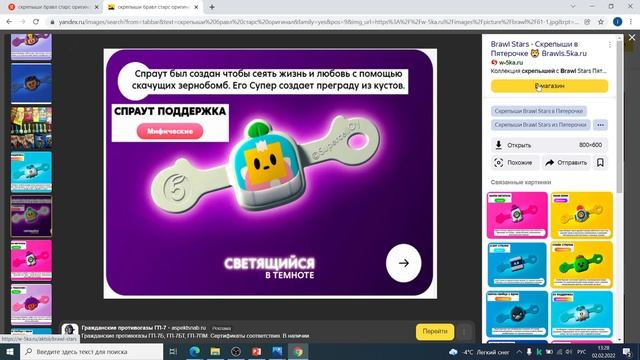Select the pink thumbnail in left strip
Image resolution: width=640 pixels, height=360 pixels.
31,260
